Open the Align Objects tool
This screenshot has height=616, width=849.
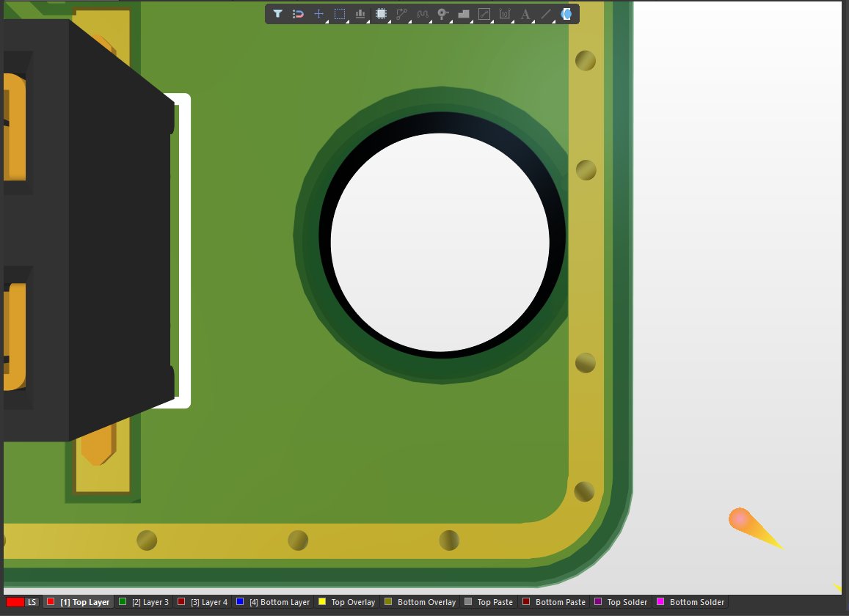coord(360,14)
